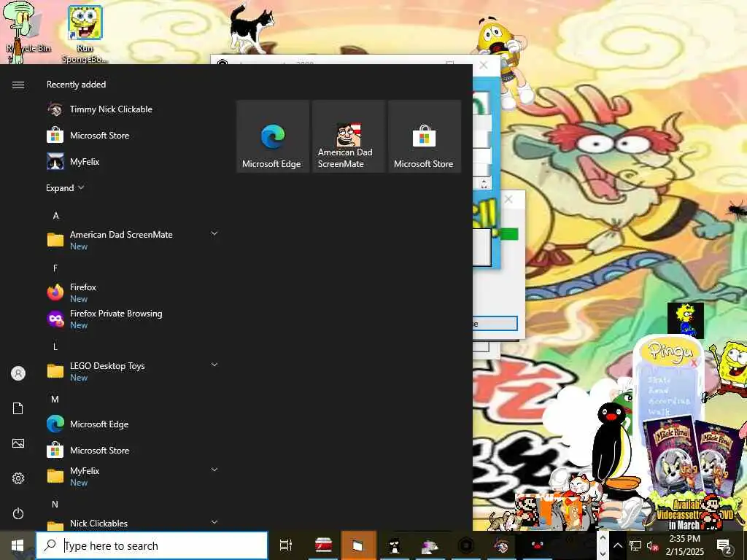Open Microsoft Store from Recently added list
This screenshot has width=747, height=560.
point(99,136)
